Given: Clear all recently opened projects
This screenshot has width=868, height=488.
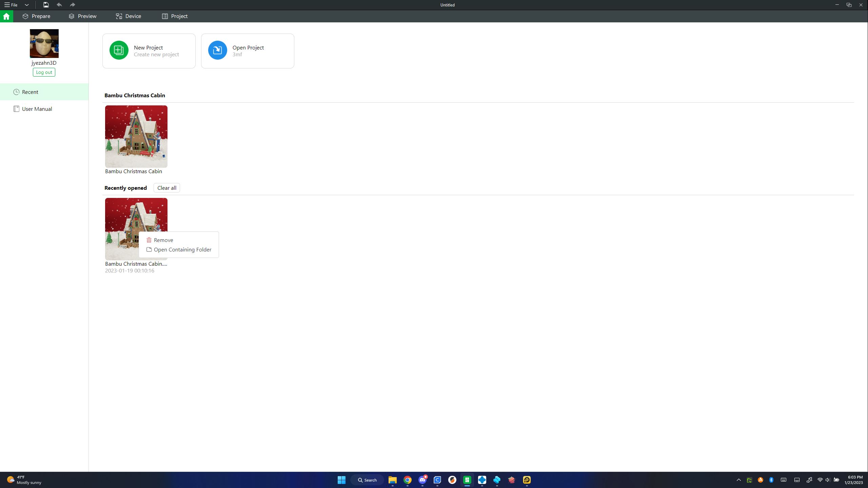Looking at the screenshot, I should 167,188.
